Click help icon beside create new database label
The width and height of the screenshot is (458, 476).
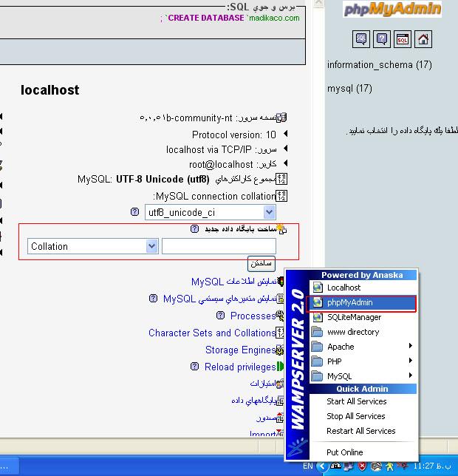[194, 228]
